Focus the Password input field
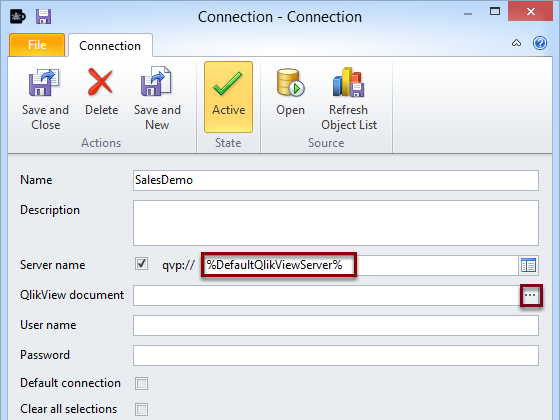This screenshot has width=560, height=420. pos(336,355)
